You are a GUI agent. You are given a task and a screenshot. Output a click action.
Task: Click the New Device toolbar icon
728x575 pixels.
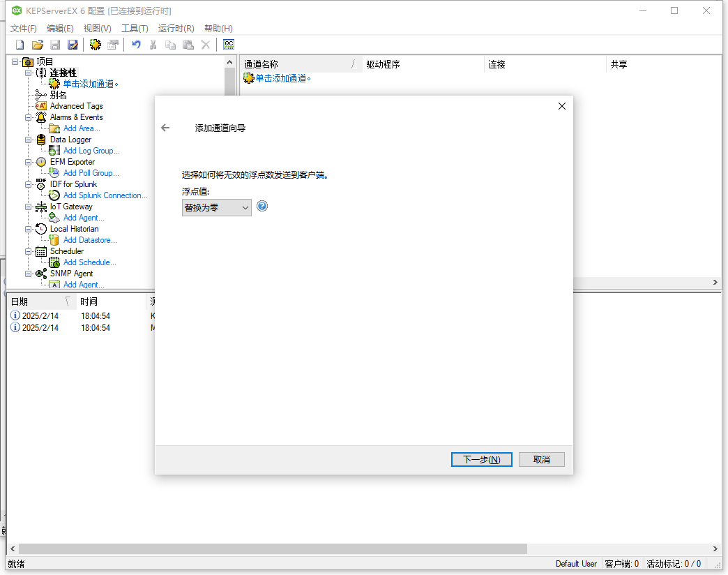click(x=113, y=45)
